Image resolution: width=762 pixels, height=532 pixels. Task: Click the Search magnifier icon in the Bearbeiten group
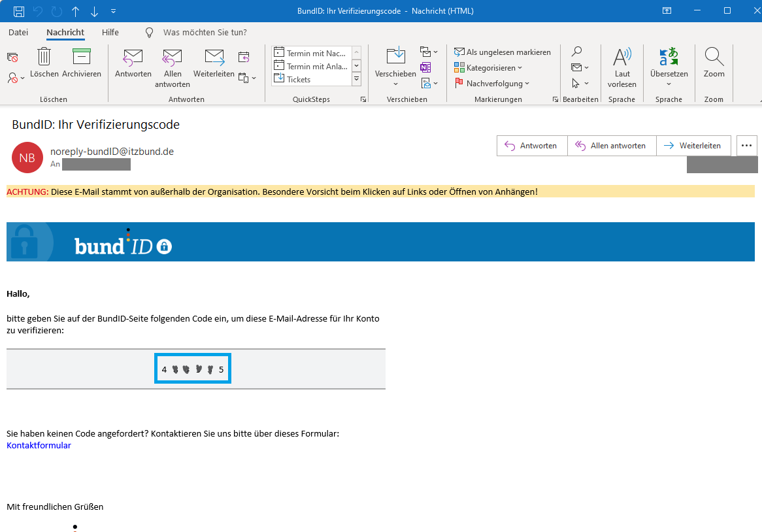(x=576, y=52)
